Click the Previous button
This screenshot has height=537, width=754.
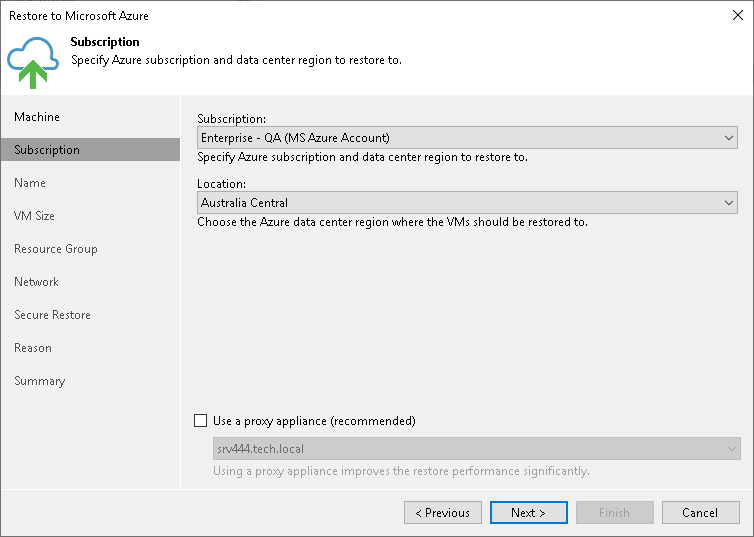(x=443, y=512)
